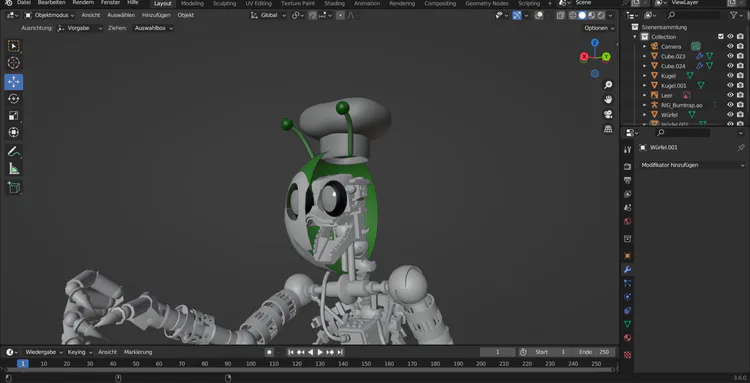This screenshot has width=750, height=383.
Task: Uncheck the Collection exclude checkbox
Action: pos(721,36)
